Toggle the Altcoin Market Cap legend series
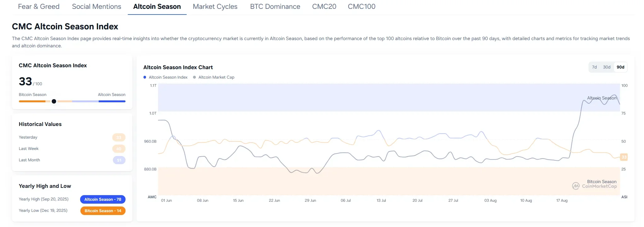644x227 pixels. 214,77
